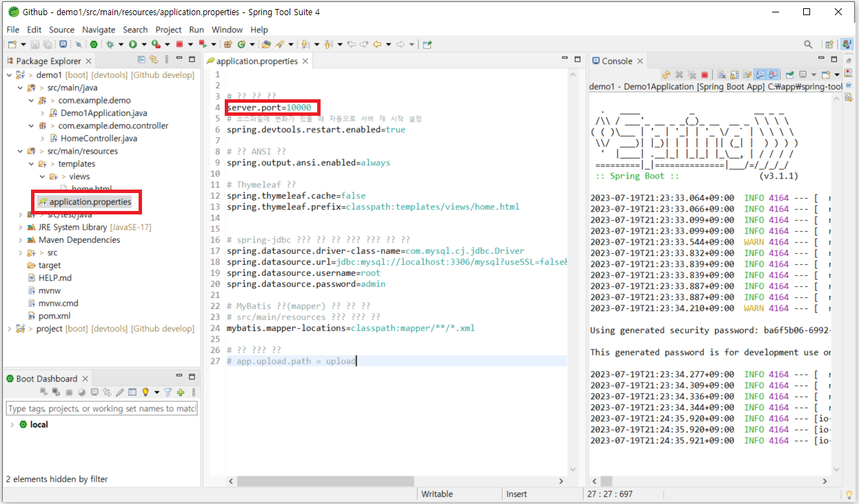The height and width of the screenshot is (504, 859).
Task: Select the Console tab
Action: coord(617,61)
